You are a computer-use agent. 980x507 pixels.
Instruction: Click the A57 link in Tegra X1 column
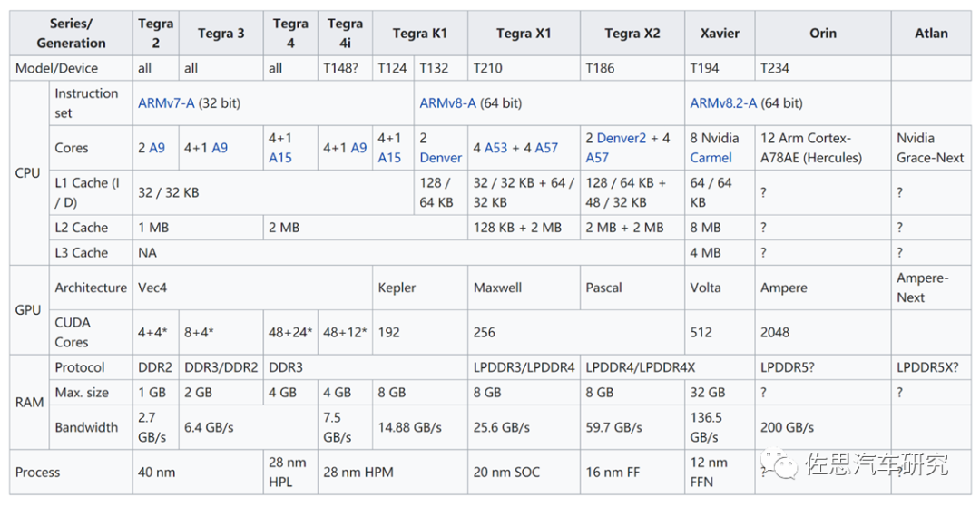[546, 148]
